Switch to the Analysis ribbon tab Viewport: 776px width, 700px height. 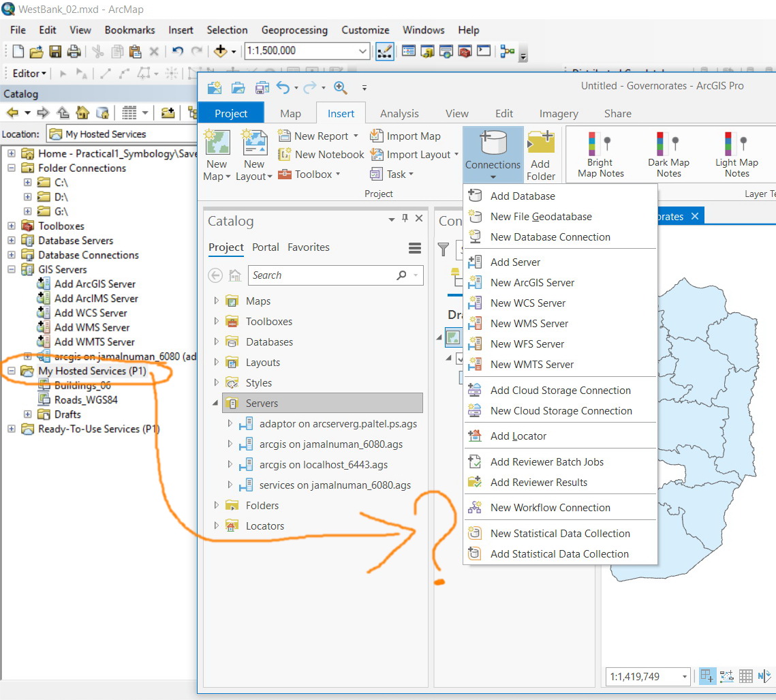coord(399,114)
